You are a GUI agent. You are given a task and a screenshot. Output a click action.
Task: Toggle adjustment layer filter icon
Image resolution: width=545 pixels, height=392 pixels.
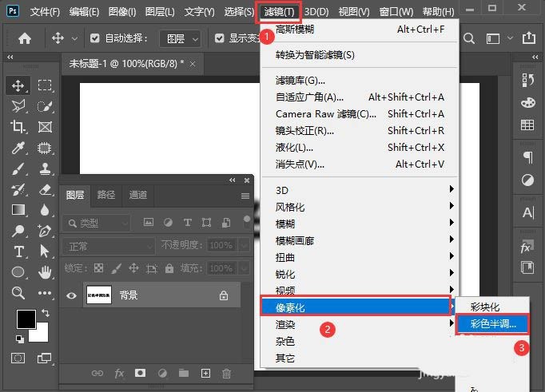pos(168,222)
